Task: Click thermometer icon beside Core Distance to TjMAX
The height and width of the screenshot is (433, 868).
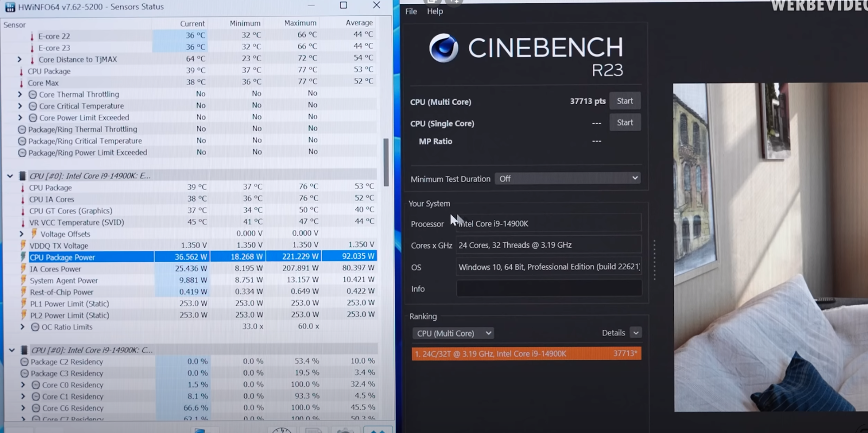Action: [32, 60]
